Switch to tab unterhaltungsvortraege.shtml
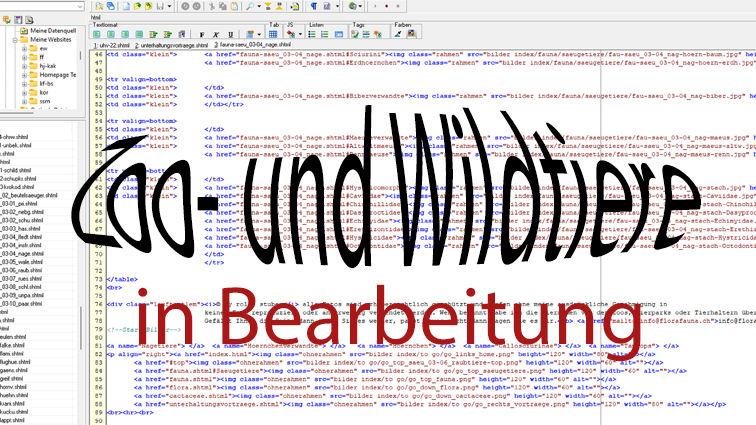The height and width of the screenshot is (425, 756). click(171, 45)
